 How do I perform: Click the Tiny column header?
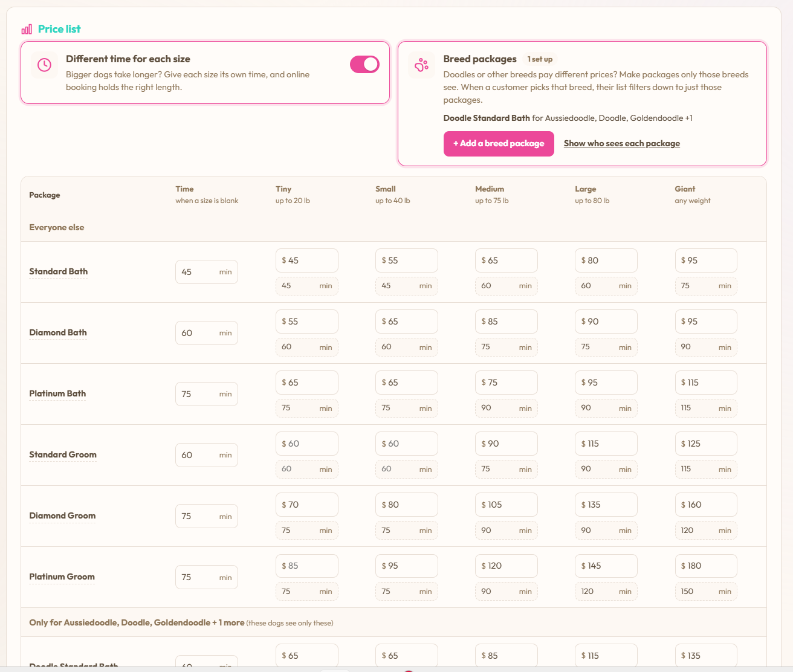(293, 194)
